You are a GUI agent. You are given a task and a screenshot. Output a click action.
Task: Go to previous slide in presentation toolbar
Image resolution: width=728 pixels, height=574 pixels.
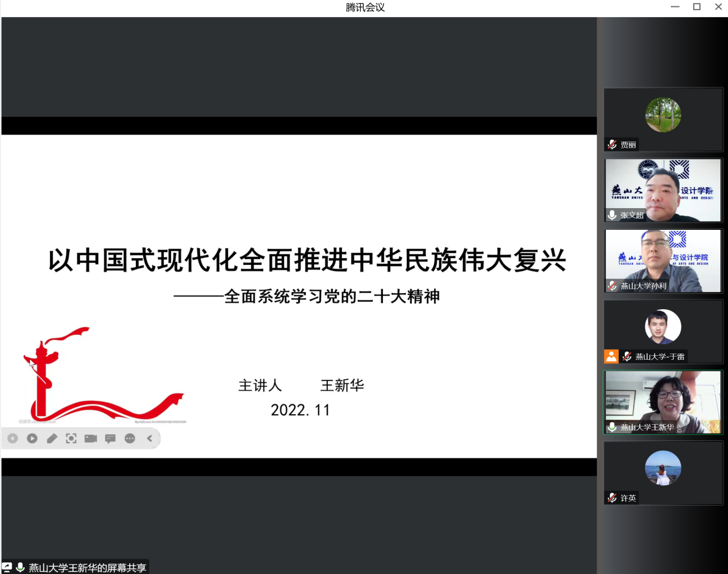13,439
